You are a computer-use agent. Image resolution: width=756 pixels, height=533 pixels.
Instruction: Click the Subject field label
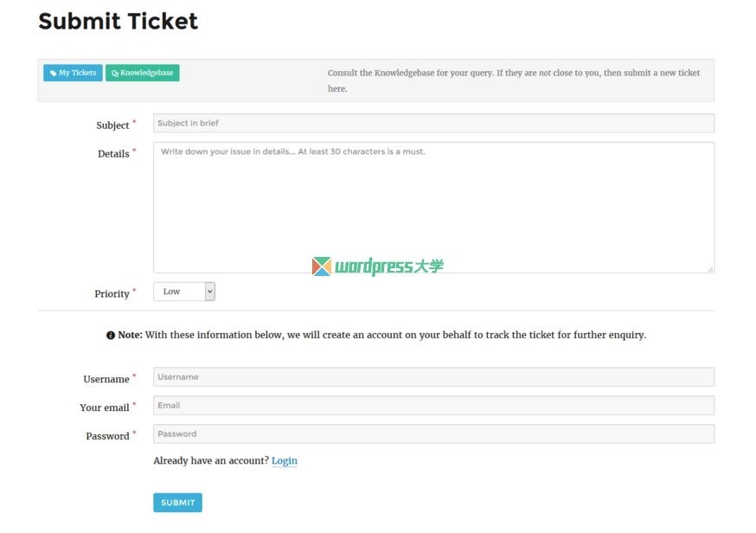(x=112, y=125)
